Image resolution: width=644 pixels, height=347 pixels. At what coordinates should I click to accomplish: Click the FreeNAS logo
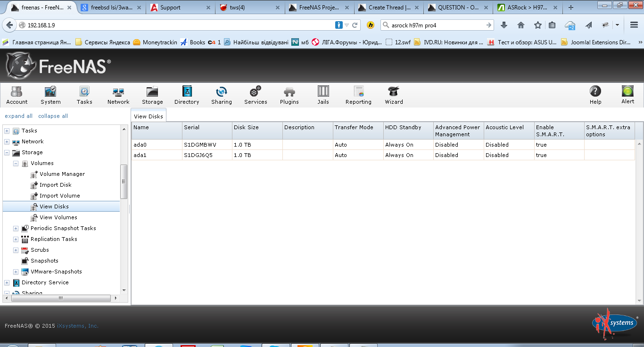58,66
